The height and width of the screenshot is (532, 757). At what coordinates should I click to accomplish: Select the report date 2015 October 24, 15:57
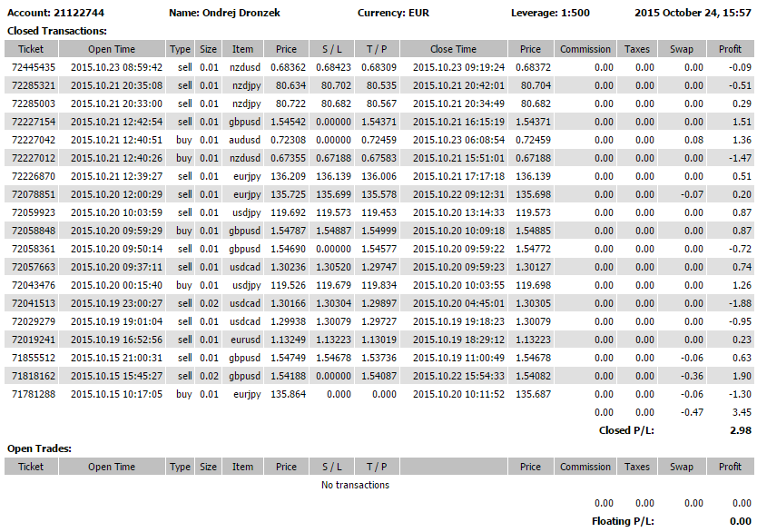(693, 13)
